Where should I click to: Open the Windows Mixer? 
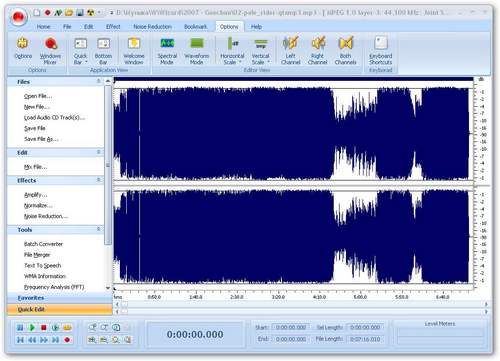click(x=50, y=50)
